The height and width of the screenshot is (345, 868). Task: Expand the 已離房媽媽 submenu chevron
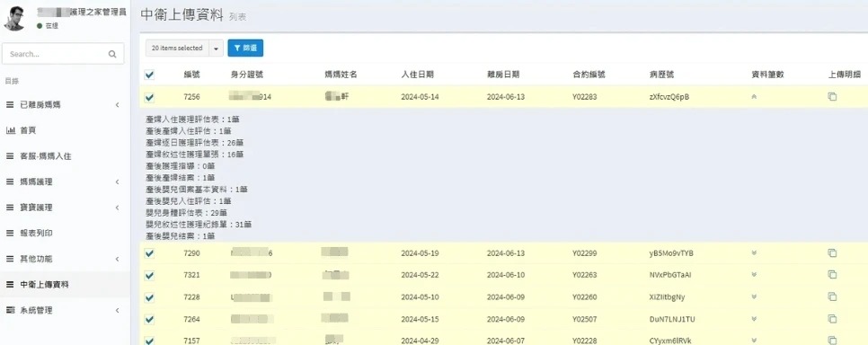[x=118, y=104]
